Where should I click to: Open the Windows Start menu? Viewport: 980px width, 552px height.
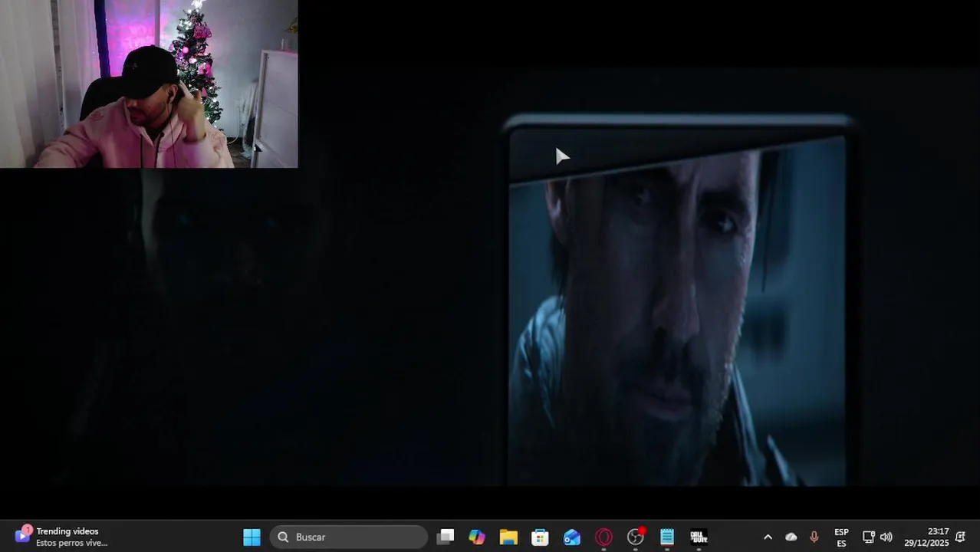[252, 537]
